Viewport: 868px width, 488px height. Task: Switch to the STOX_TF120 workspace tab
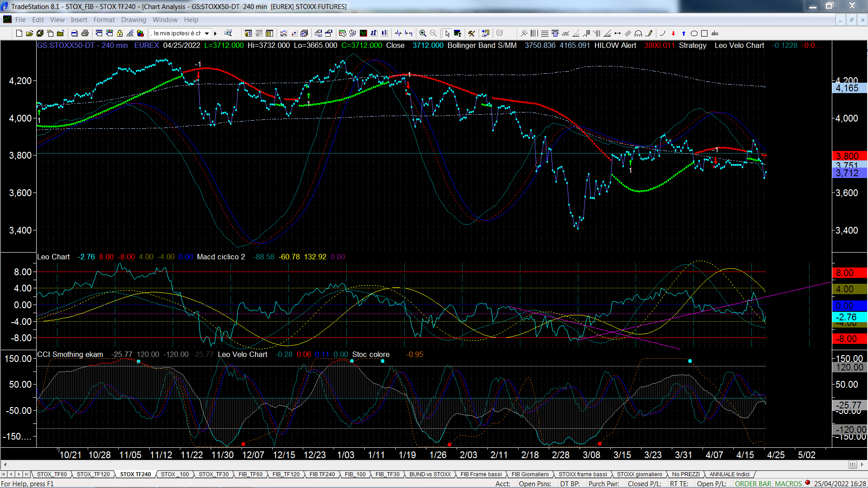tap(93, 474)
